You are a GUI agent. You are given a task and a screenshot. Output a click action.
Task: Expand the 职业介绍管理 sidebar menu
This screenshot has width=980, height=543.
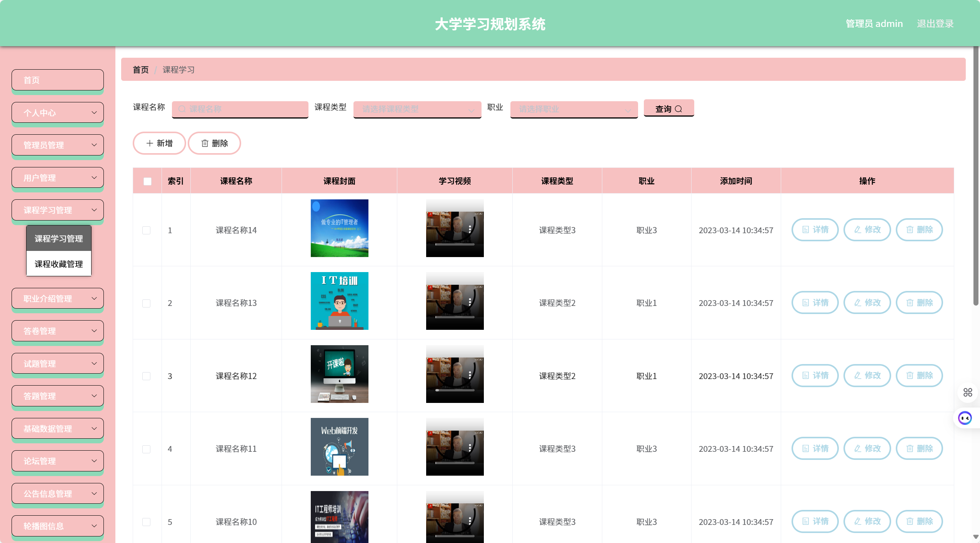coord(58,298)
